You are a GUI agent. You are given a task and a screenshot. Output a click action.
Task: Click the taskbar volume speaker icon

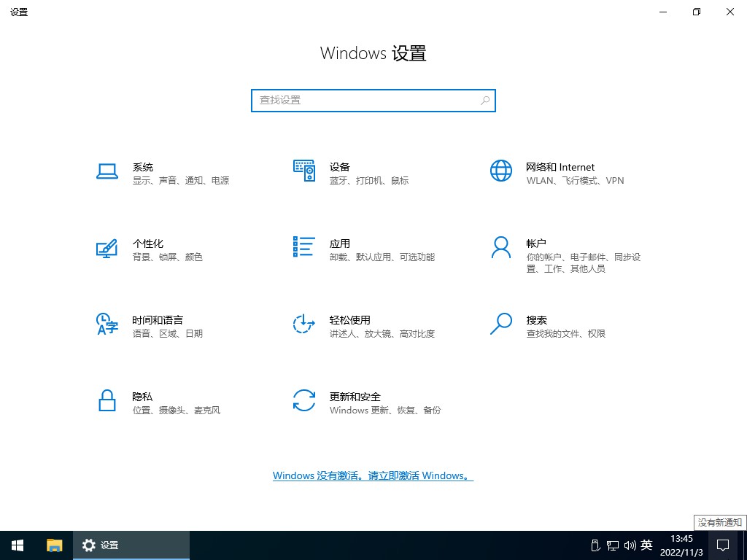(629, 545)
